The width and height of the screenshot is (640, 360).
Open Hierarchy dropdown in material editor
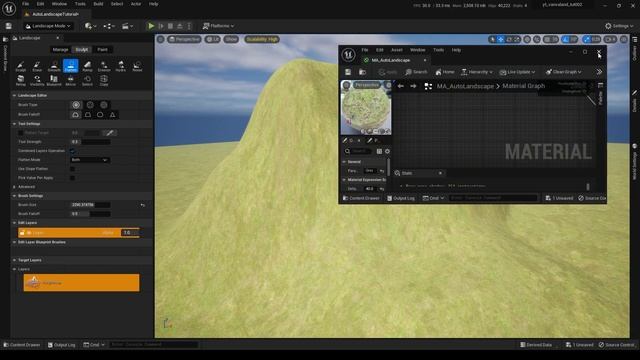click(x=477, y=72)
